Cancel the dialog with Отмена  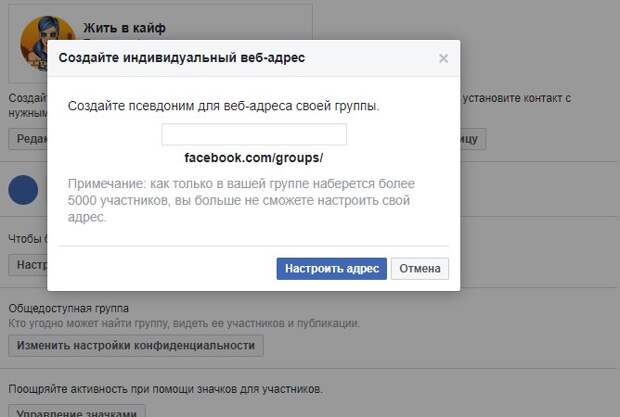420,269
